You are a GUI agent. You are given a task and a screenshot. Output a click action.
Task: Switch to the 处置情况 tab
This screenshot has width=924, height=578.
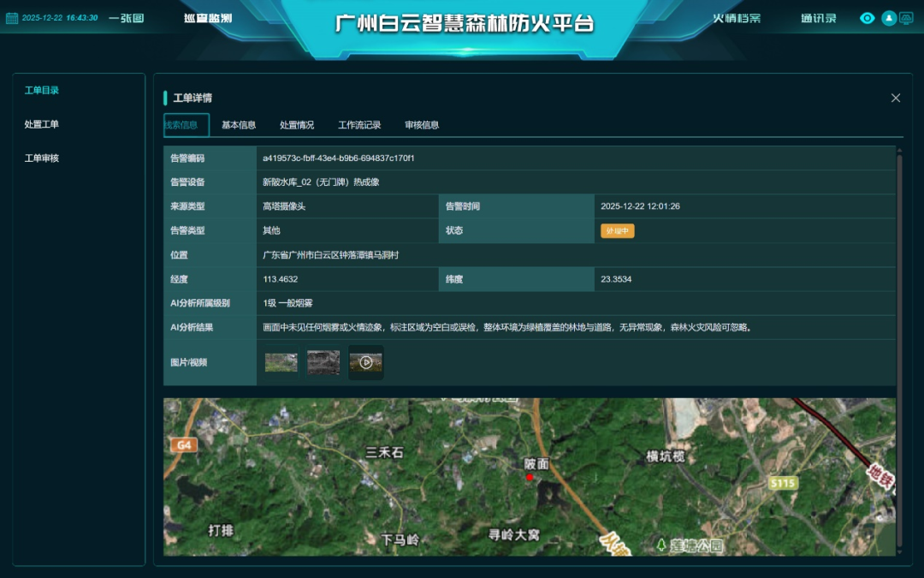click(297, 125)
